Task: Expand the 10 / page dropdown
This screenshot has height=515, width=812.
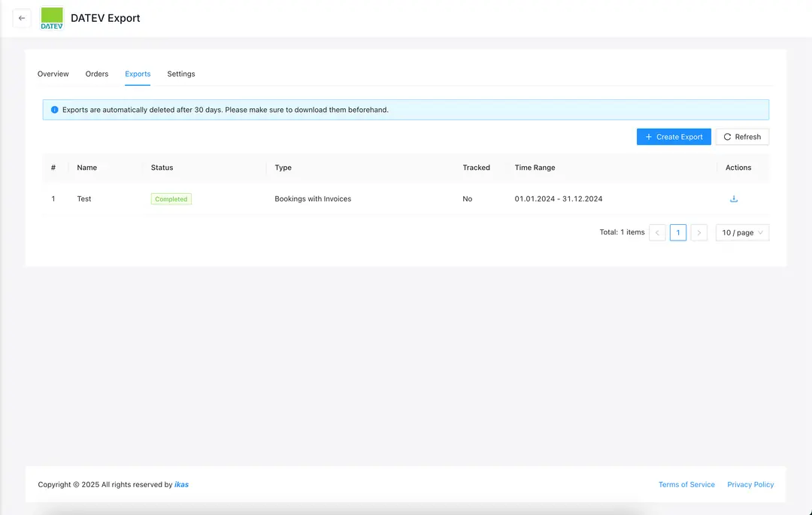Action: [742, 233]
